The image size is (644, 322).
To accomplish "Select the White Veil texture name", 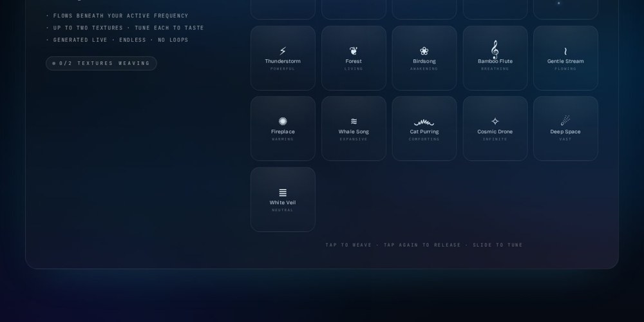I will (x=283, y=202).
